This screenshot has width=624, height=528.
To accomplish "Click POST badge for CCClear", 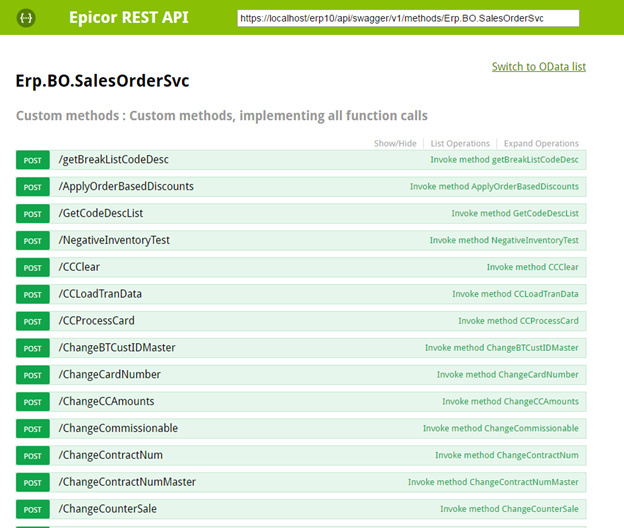I will pos(33,267).
